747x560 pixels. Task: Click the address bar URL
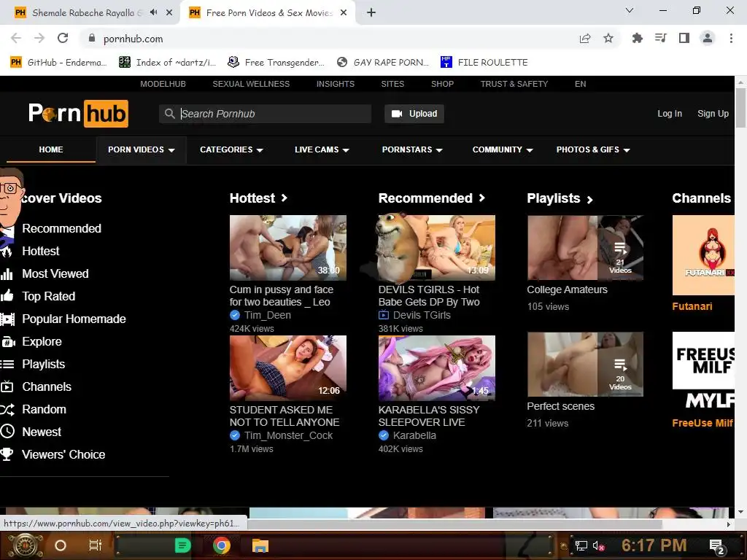[x=133, y=39]
